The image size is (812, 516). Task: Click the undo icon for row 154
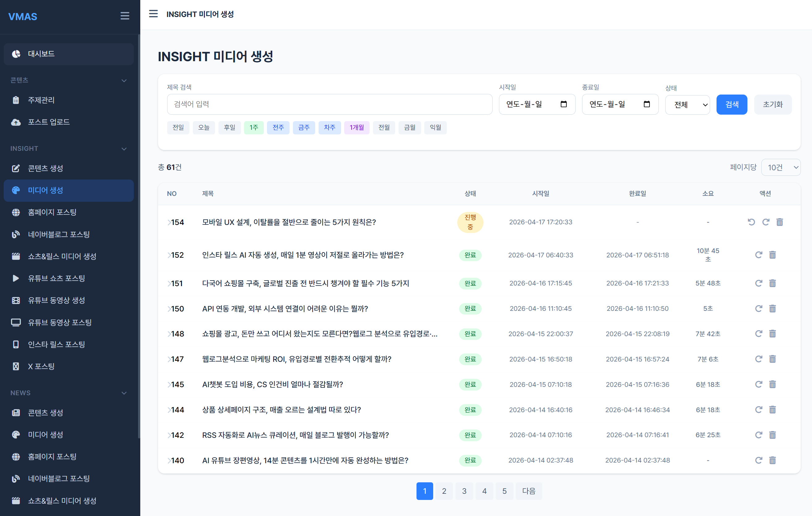point(751,222)
